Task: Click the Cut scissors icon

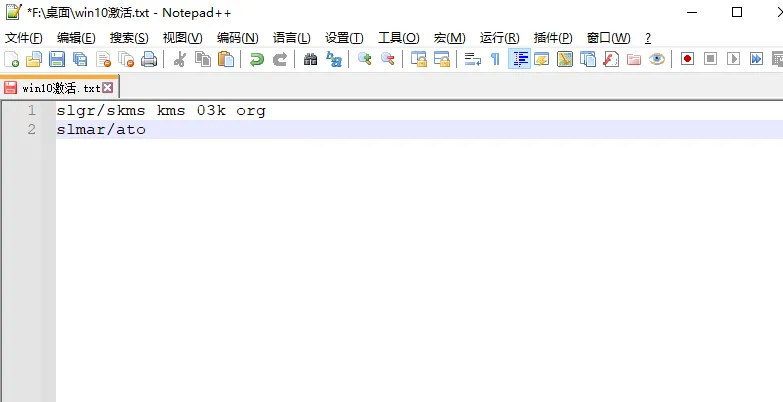Action: point(179,59)
